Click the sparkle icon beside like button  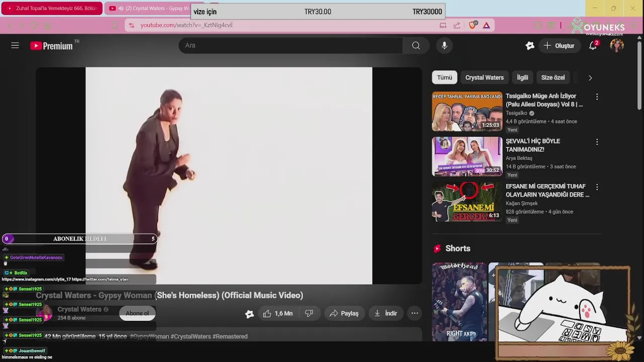(250, 314)
